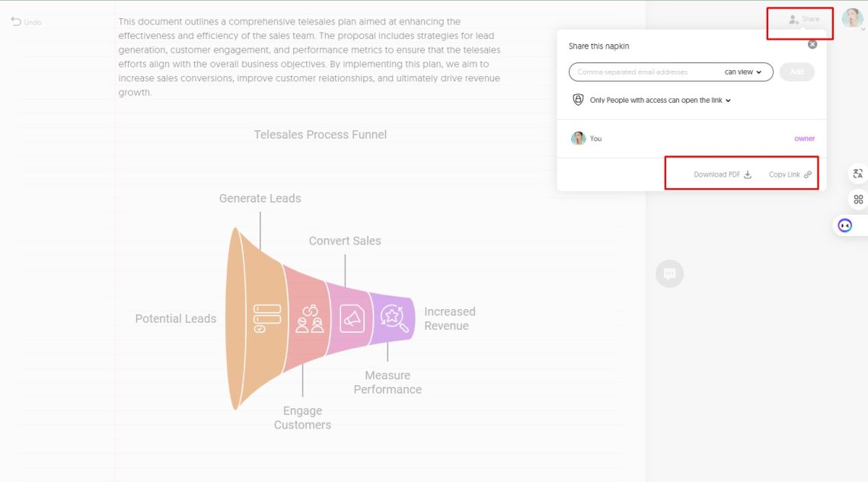Viewport: 868px width, 482px height.
Task: Click the 'Telesales Process Funnel' title
Action: pos(321,135)
